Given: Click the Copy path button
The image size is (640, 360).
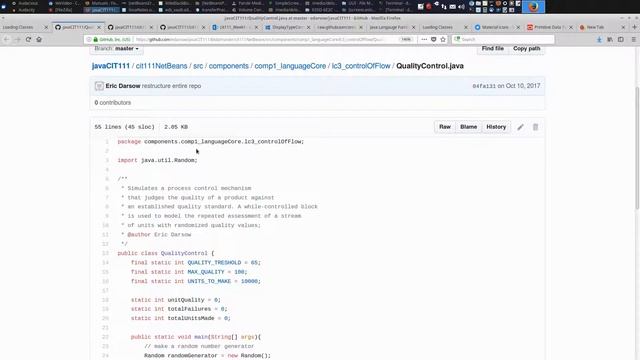Looking at the screenshot, I should [527, 49].
